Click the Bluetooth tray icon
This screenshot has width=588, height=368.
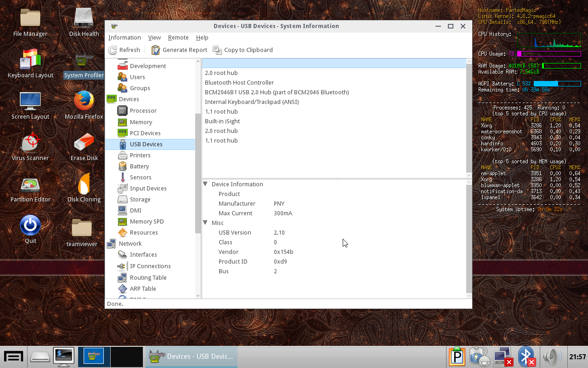point(526,356)
